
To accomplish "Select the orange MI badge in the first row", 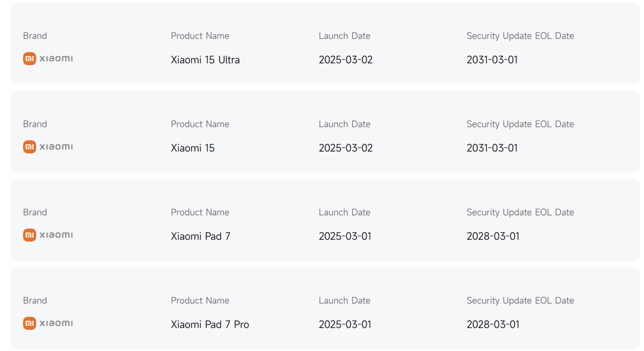I will (29, 59).
